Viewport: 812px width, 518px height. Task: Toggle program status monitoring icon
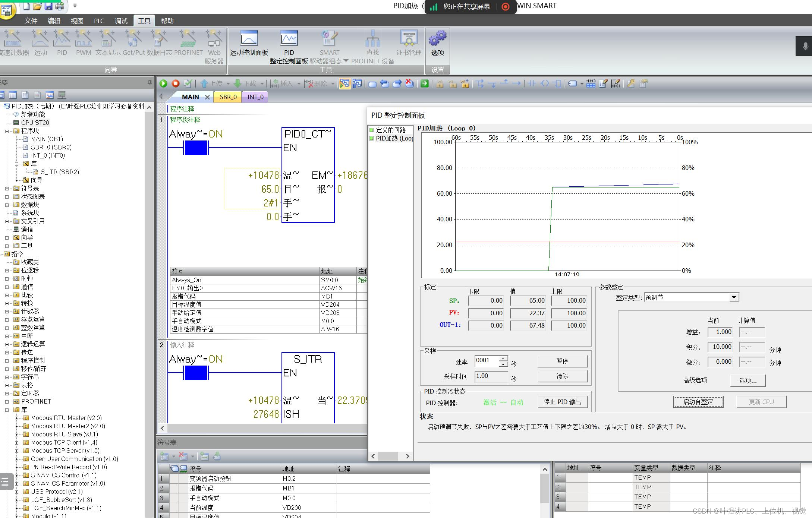tap(344, 83)
